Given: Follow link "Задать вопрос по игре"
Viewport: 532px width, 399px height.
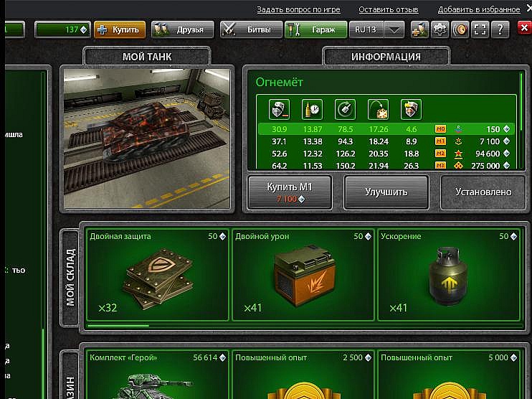Looking at the screenshot, I should pyautogui.click(x=298, y=9).
